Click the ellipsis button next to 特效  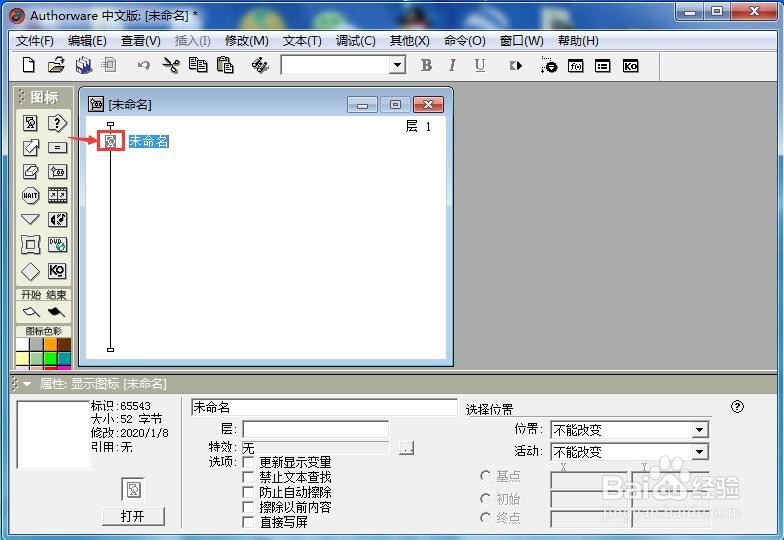pyautogui.click(x=406, y=448)
